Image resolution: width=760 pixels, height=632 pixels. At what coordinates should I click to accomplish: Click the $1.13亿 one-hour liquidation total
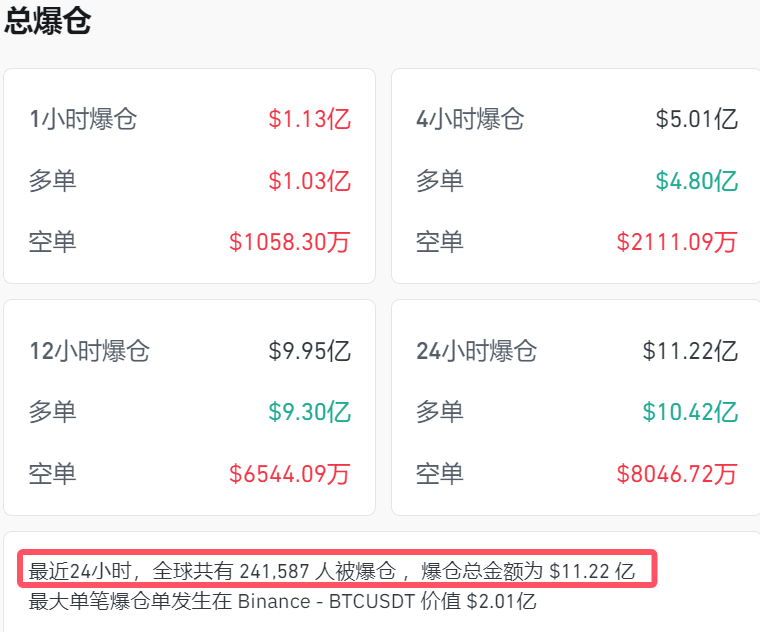coord(309,120)
